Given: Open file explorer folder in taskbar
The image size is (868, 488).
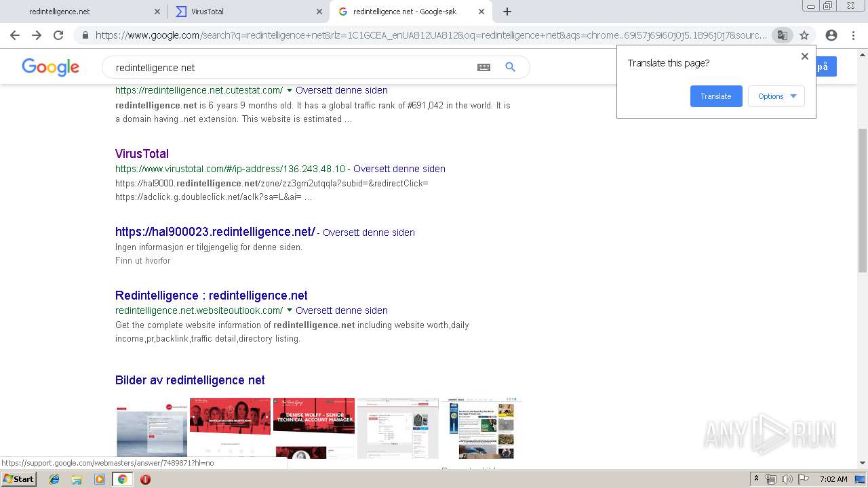Looking at the screenshot, I should [77, 479].
